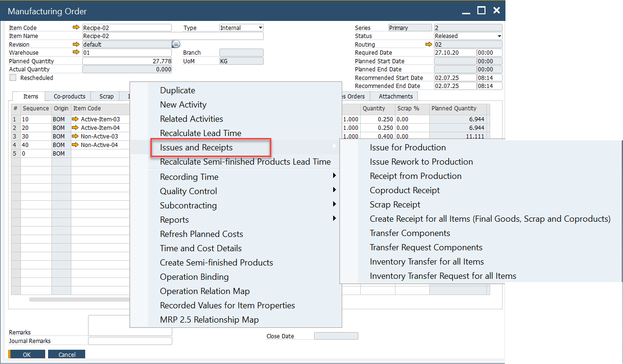Image resolution: width=623 pixels, height=364 pixels.
Task: Switch to the Co-products tab
Action: click(x=69, y=97)
